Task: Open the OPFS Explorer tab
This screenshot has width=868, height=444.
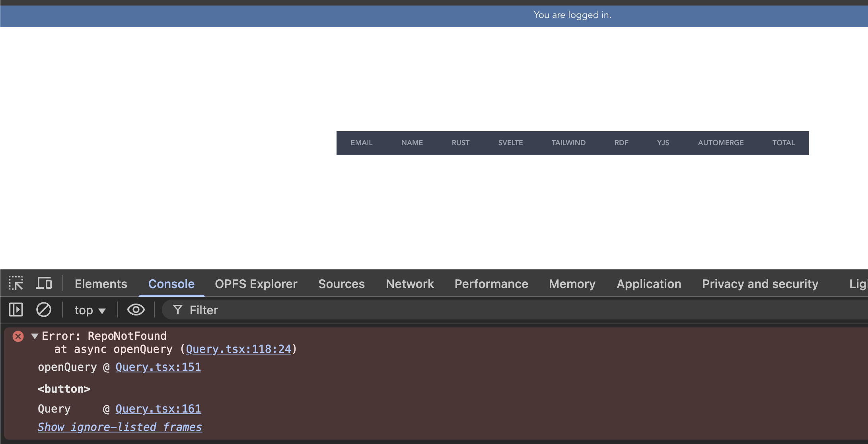Action: pos(256,284)
